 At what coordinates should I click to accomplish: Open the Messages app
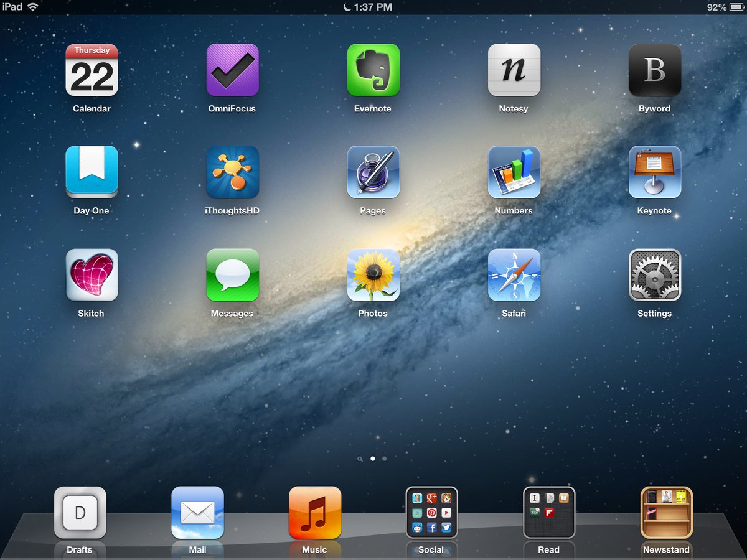(x=232, y=275)
